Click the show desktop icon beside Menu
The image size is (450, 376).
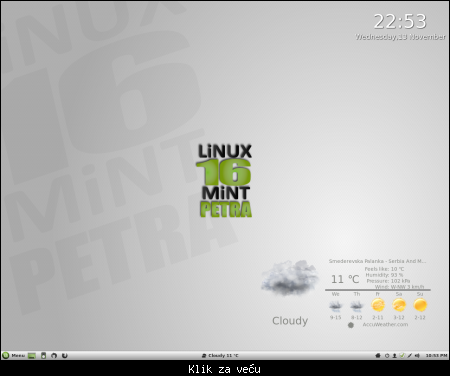(x=32, y=356)
